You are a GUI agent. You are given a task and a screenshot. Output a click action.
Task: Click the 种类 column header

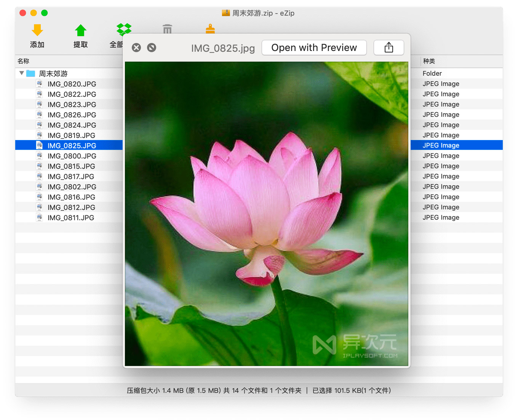point(429,61)
